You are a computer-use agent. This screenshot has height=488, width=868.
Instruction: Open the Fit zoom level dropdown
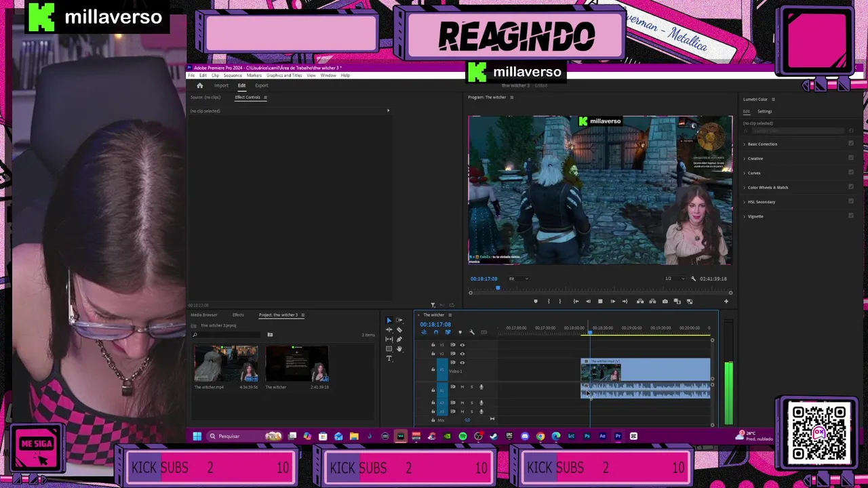click(x=519, y=279)
